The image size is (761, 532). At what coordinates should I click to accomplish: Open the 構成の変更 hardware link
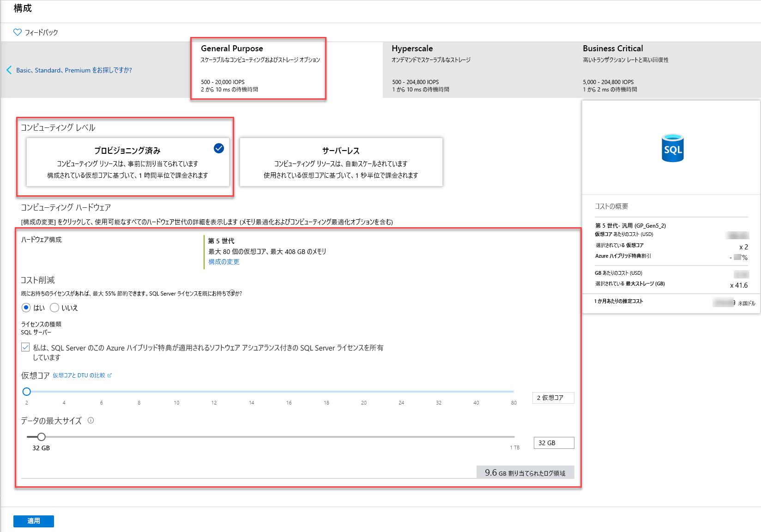pos(224,262)
